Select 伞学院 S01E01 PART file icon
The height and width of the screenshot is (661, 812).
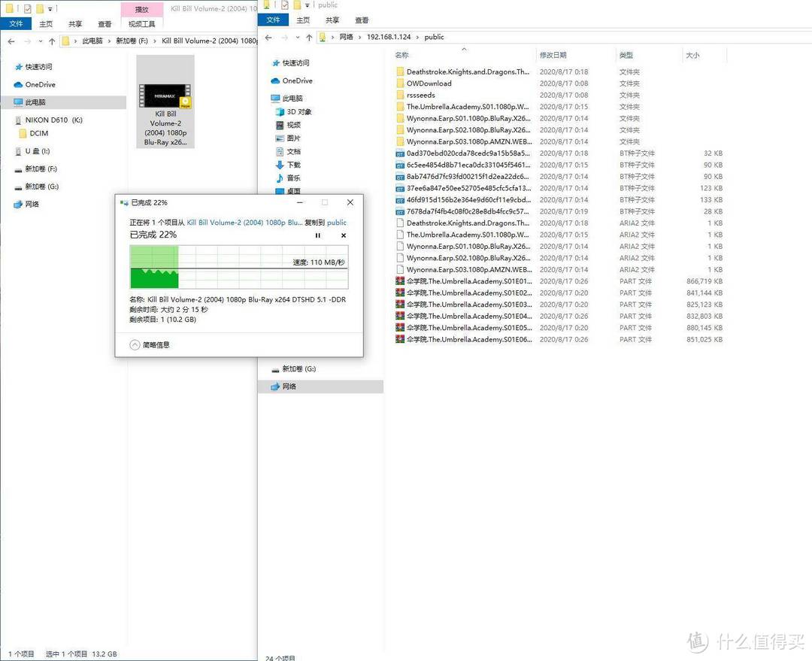coord(400,281)
